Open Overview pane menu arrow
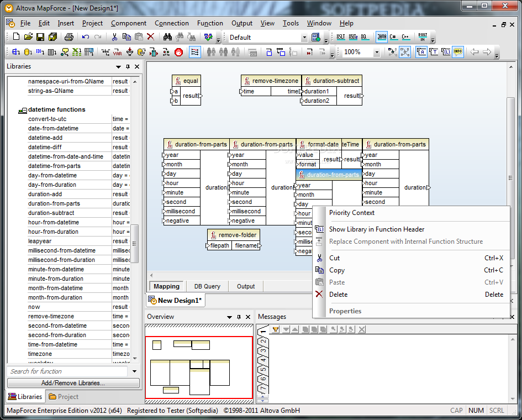This screenshot has height=420, width=522. [x=229, y=317]
